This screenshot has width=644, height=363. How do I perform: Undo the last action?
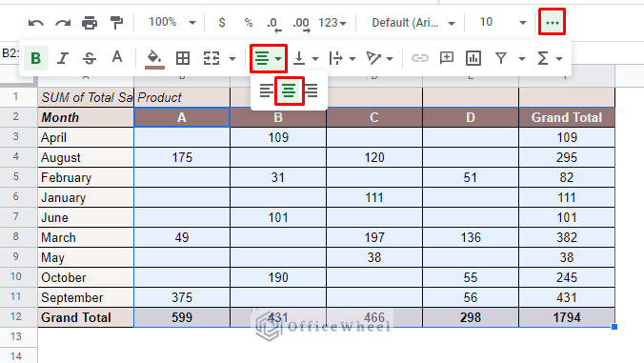click(36, 23)
